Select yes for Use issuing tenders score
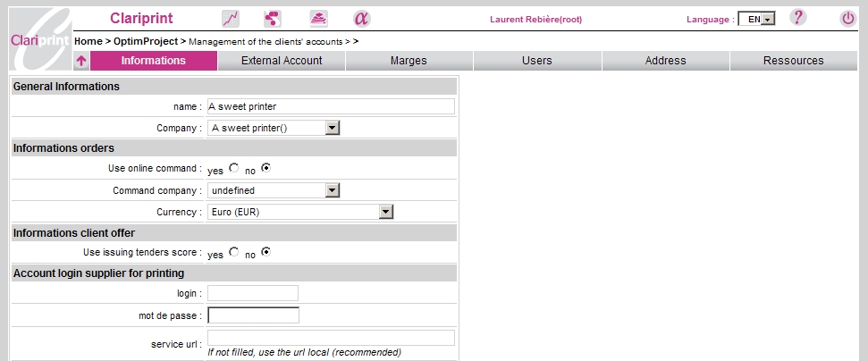This screenshot has height=361, width=868. pos(234,253)
